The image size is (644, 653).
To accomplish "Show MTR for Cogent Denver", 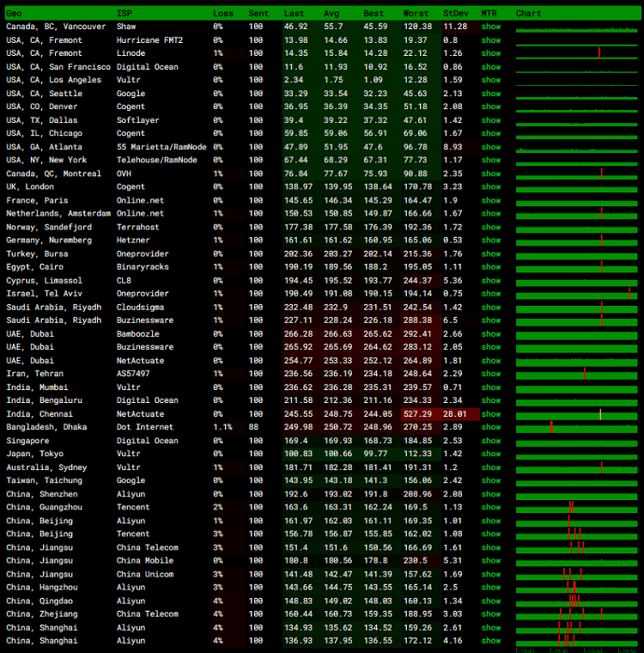I will tap(491, 107).
